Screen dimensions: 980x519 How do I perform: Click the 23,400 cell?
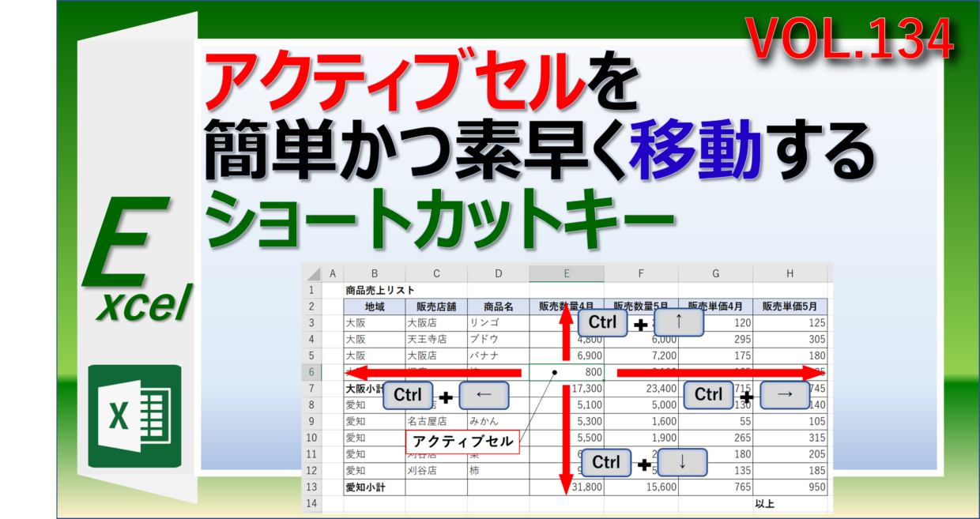641,389
